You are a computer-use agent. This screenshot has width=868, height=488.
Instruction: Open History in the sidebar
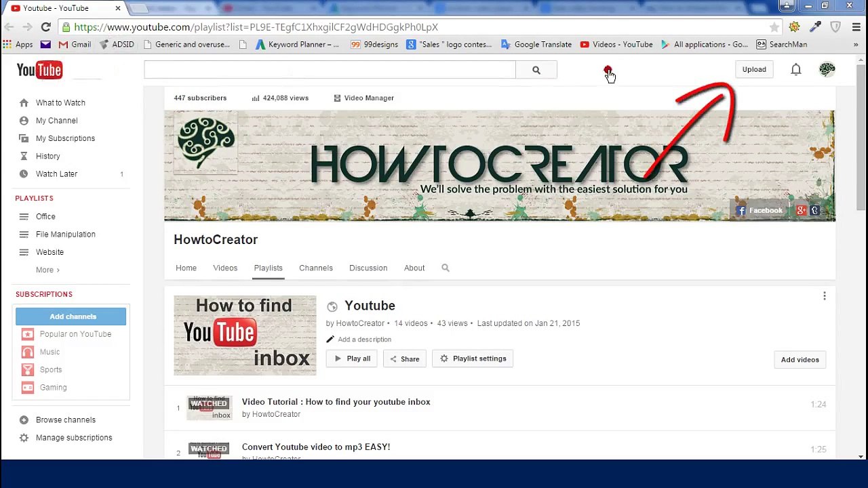47,156
